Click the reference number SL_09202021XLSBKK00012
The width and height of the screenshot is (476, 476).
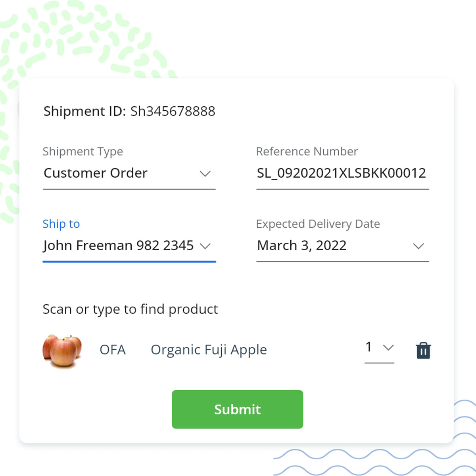pyautogui.click(x=341, y=173)
